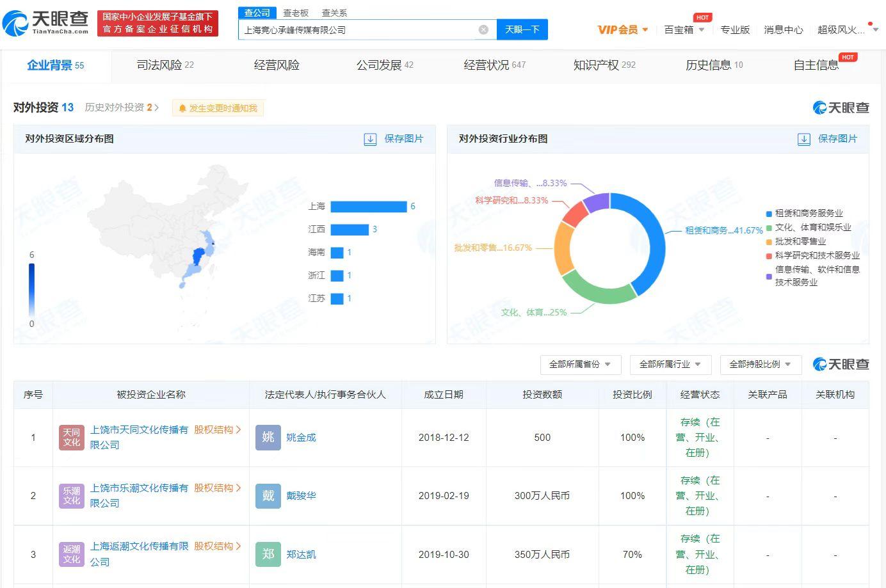The height and width of the screenshot is (588, 886).
Task: Open 上海返潮文化传播有限公司 company link
Action: click(x=139, y=554)
